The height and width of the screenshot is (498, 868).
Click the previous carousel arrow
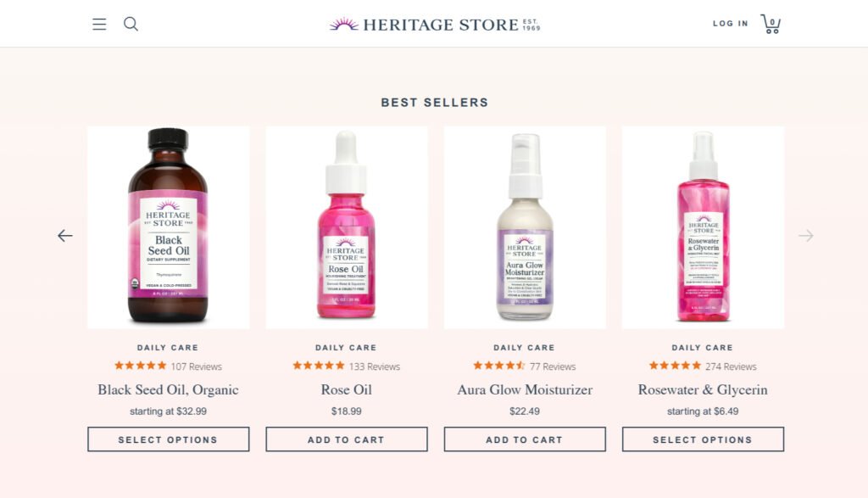coord(65,236)
